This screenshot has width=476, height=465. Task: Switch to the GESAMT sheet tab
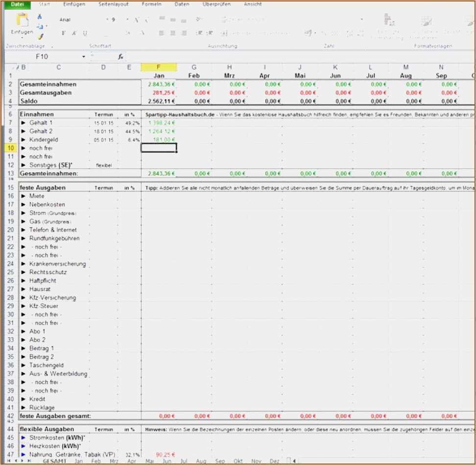55,461
